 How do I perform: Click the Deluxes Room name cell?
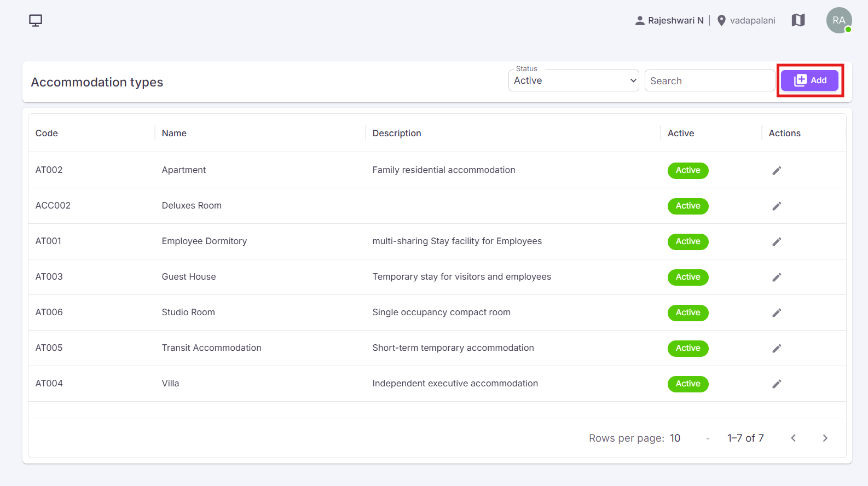click(192, 205)
